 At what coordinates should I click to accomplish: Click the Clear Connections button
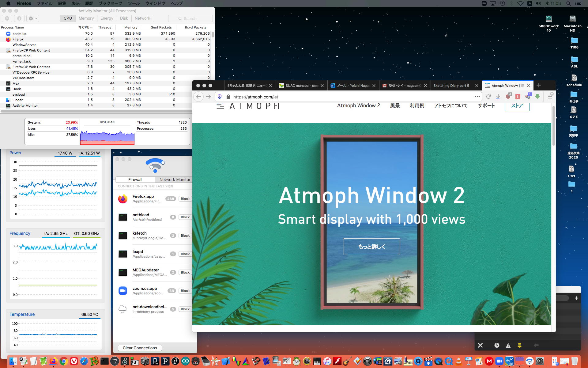coord(140,348)
